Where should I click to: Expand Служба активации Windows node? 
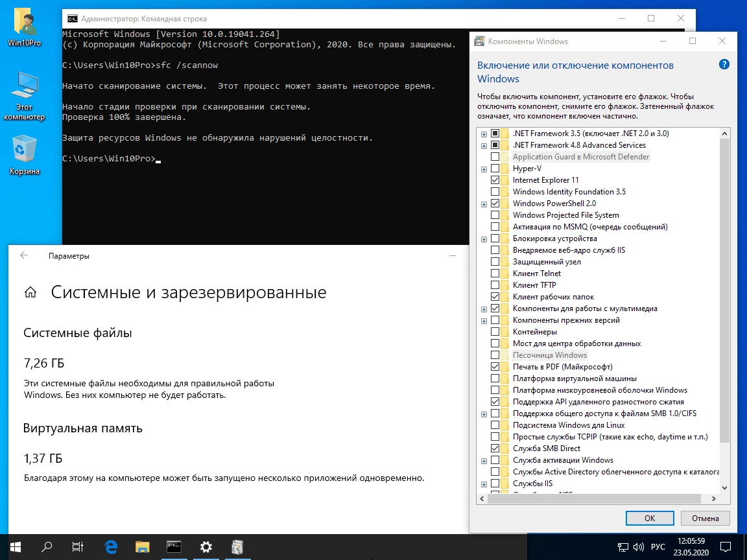(484, 461)
